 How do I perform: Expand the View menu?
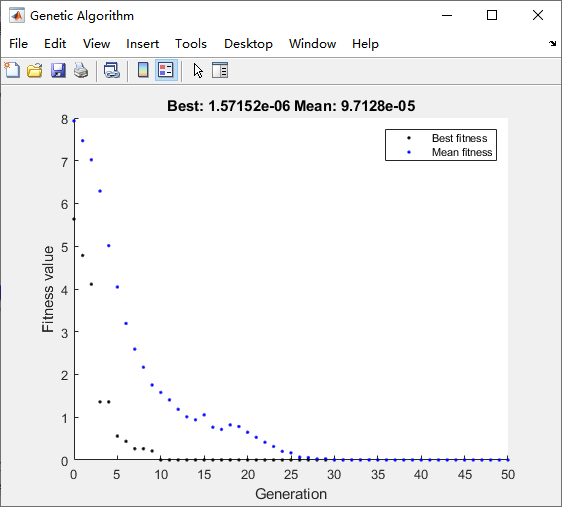(96, 44)
